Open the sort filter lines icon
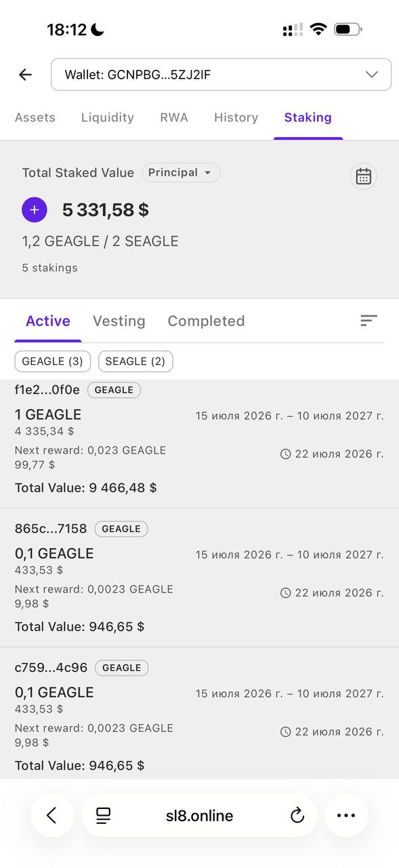 pos(369,321)
